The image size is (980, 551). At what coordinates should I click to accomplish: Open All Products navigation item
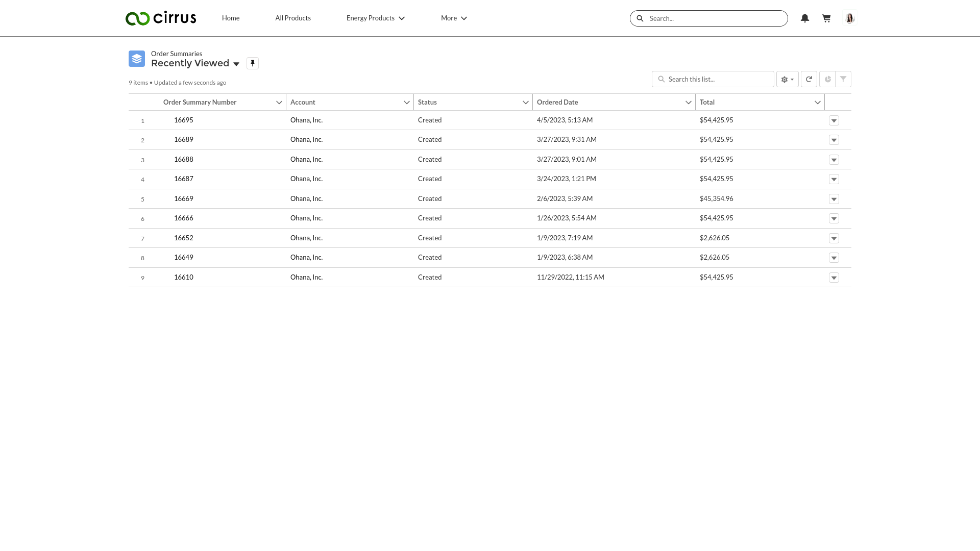293,18
